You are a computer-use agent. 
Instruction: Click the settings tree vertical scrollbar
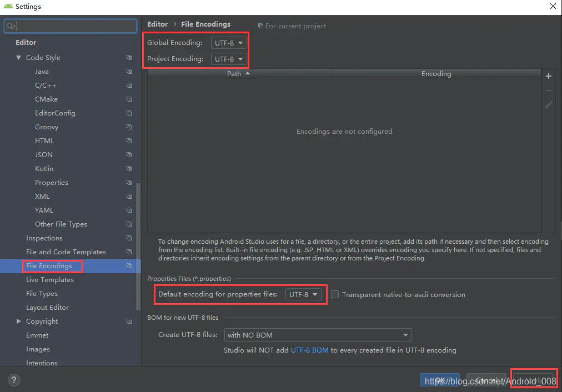point(138,247)
